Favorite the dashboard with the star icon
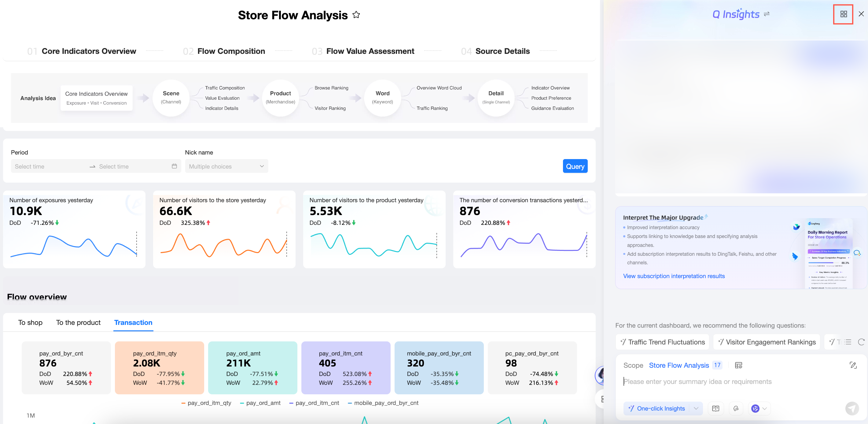 (x=356, y=15)
